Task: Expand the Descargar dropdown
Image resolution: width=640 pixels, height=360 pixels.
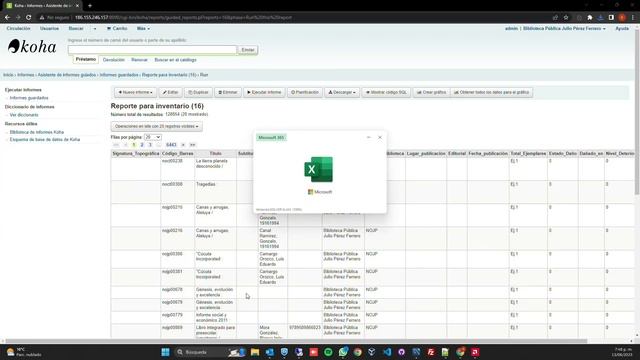Action: click(342, 92)
